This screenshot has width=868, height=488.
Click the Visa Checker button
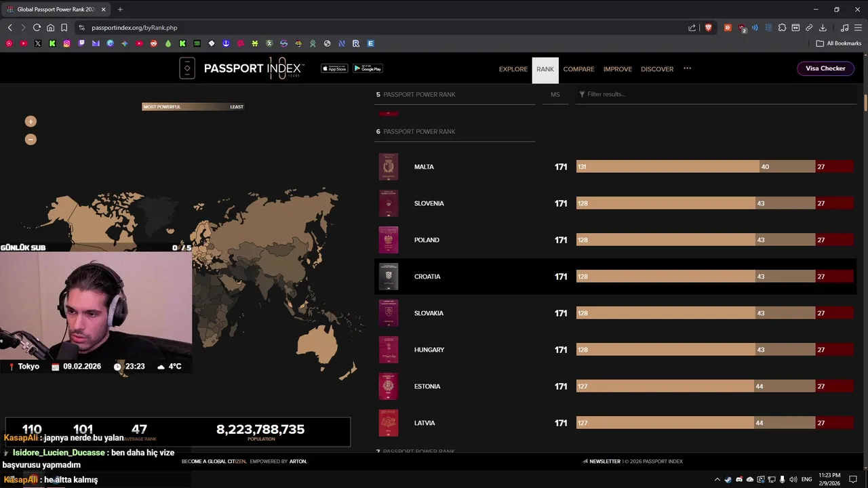825,68
